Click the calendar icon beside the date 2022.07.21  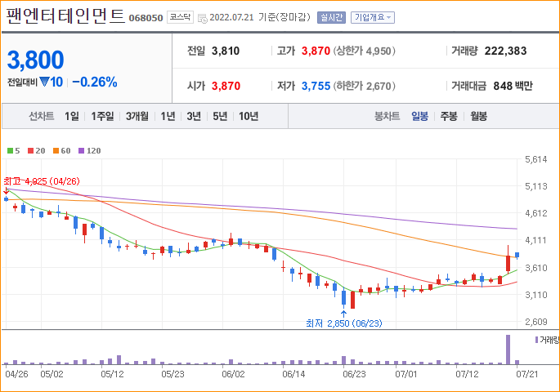(x=202, y=18)
